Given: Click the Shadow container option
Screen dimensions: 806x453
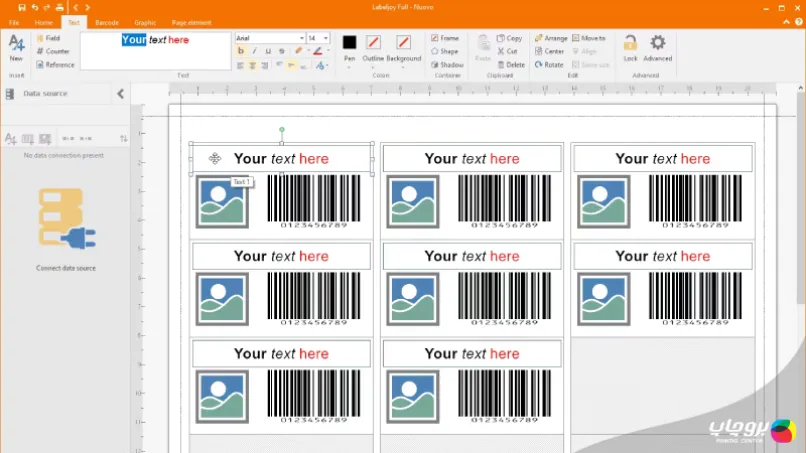Looking at the screenshot, I should (447, 65).
